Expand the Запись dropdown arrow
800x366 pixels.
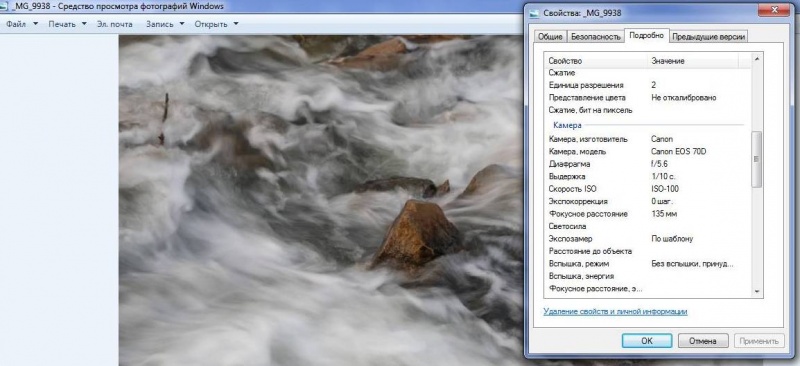pyautogui.click(x=182, y=24)
